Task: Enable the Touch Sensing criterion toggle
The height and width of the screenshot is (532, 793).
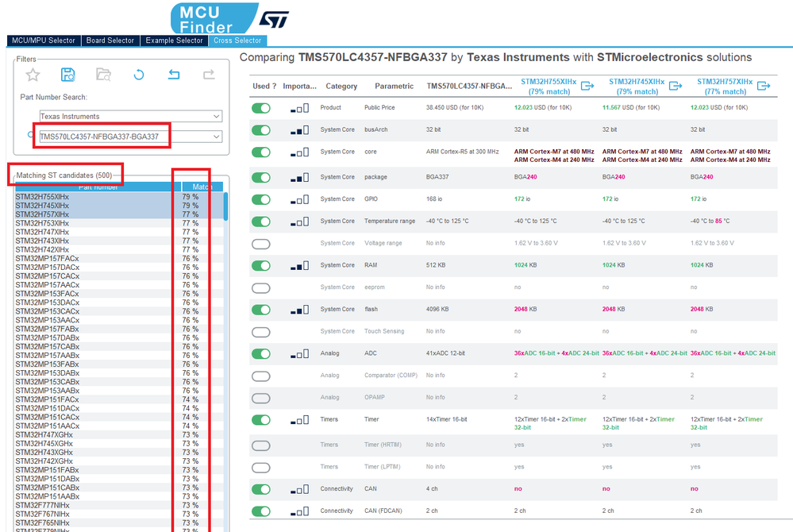Action: coord(261,332)
